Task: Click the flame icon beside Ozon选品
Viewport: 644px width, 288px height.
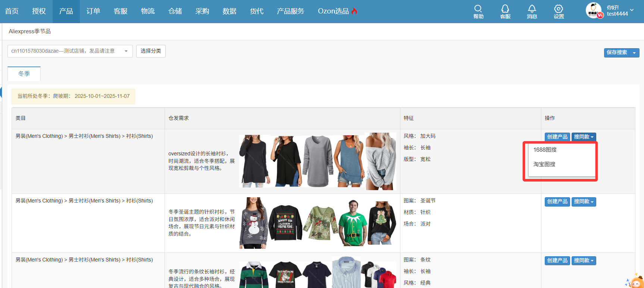Action: (x=354, y=11)
